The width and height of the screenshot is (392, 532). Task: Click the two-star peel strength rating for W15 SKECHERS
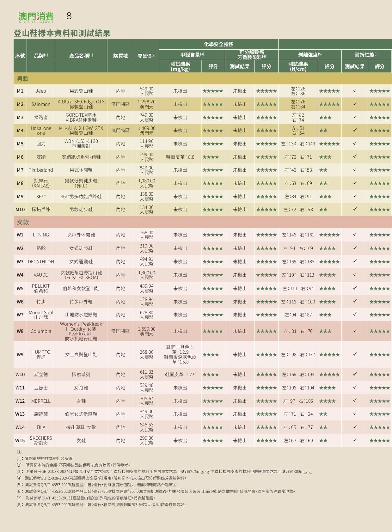click(323, 441)
